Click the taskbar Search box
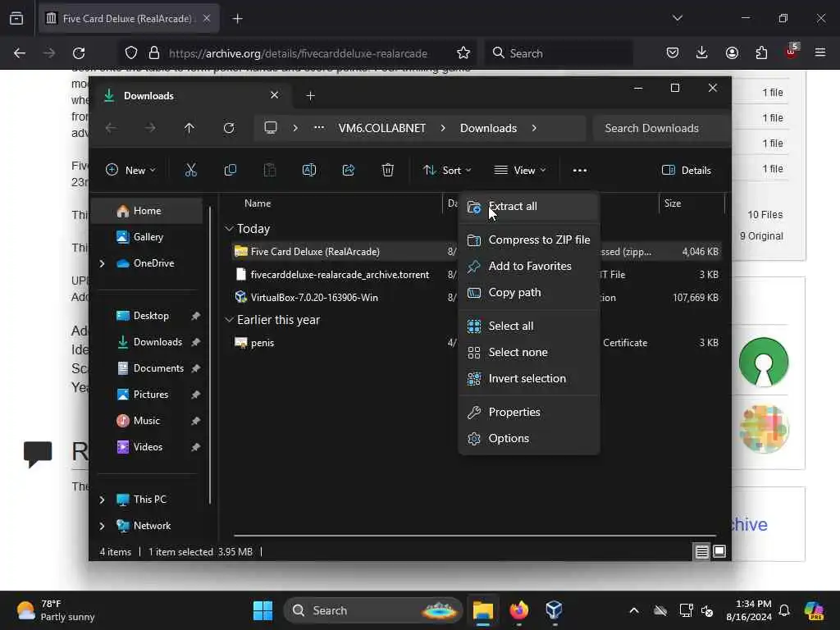The height and width of the screenshot is (630, 840). pyautogui.click(x=373, y=610)
